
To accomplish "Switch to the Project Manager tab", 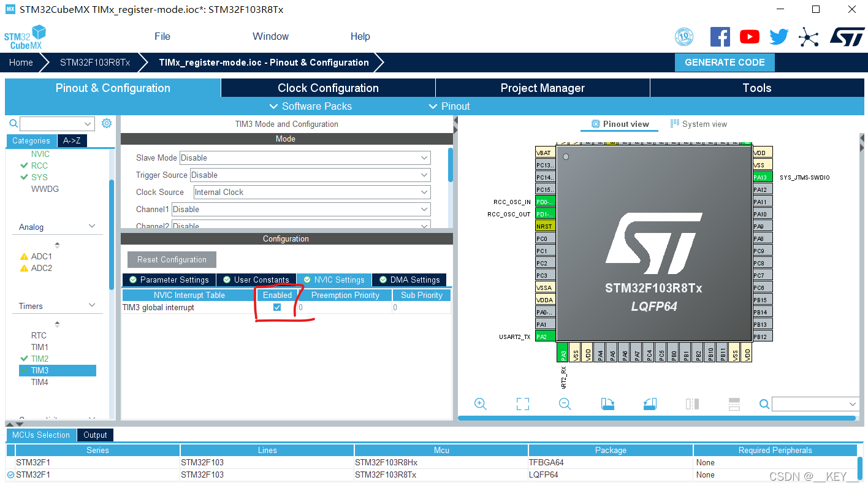I will (x=542, y=88).
